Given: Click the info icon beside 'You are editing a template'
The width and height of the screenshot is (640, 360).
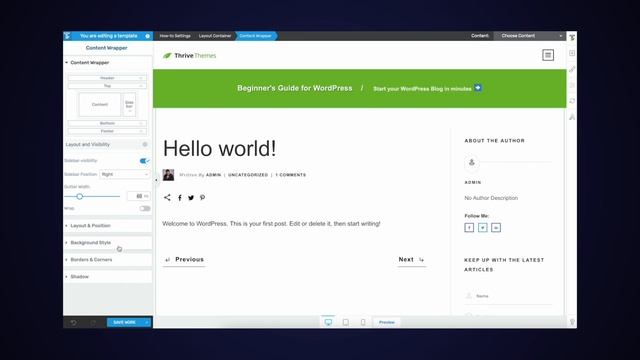Looking at the screenshot, I should pyautogui.click(x=147, y=36).
